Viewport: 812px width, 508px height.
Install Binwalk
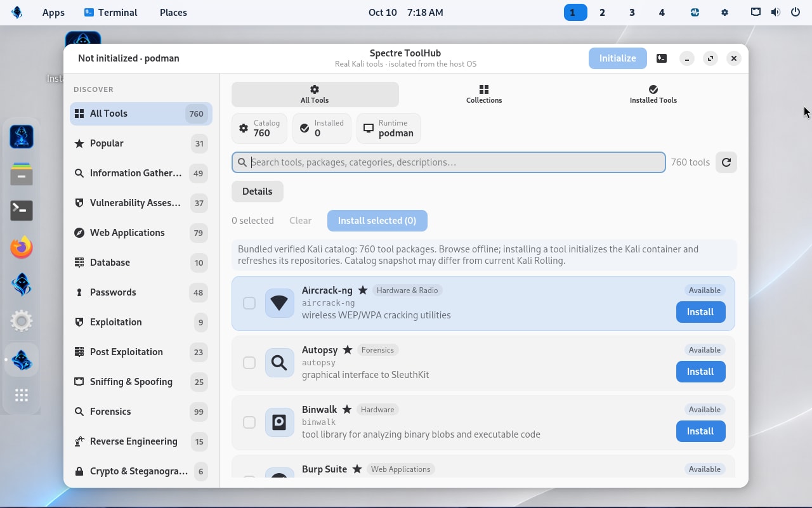pyautogui.click(x=700, y=431)
